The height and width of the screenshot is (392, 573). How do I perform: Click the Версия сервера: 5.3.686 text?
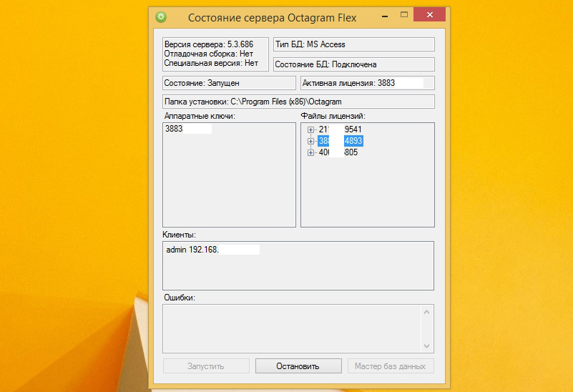pos(209,44)
